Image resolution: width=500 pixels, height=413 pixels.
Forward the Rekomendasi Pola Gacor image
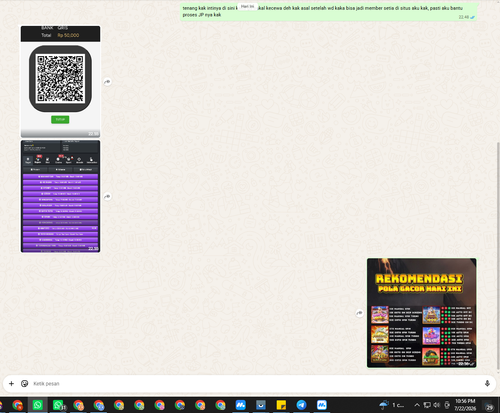coord(359,313)
